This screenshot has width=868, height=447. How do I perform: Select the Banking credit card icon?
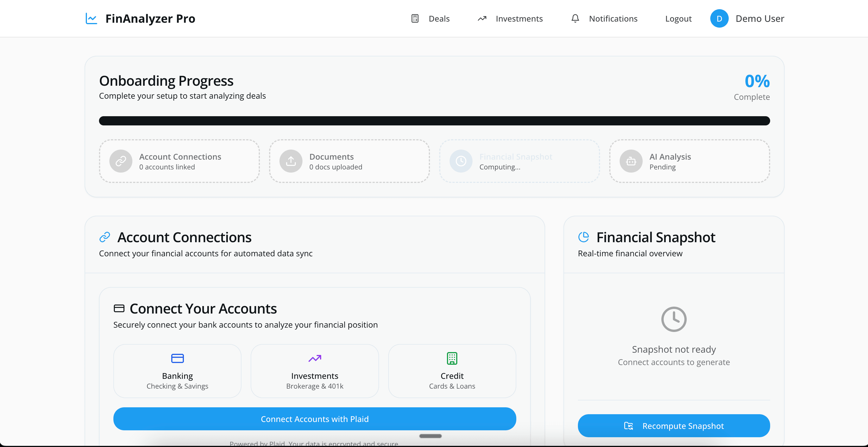[x=177, y=358]
